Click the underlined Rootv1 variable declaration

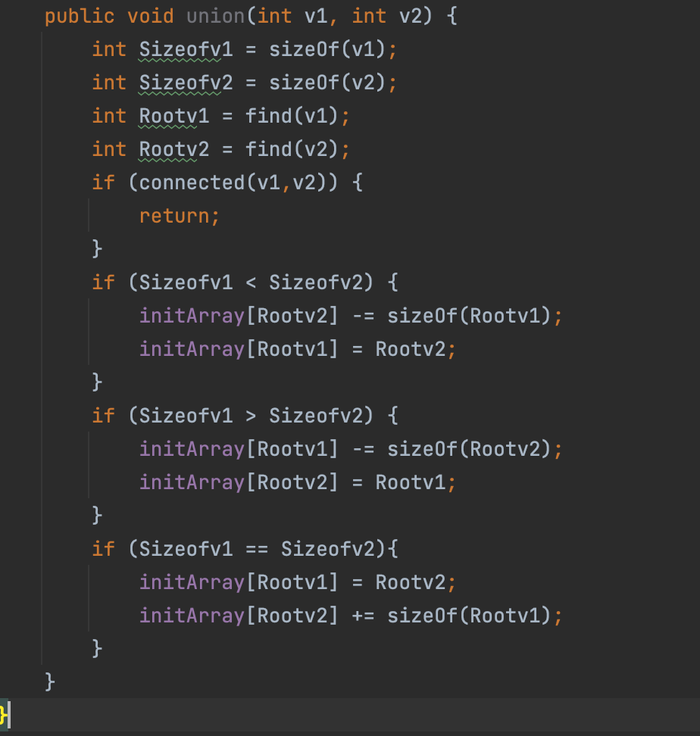(173, 116)
